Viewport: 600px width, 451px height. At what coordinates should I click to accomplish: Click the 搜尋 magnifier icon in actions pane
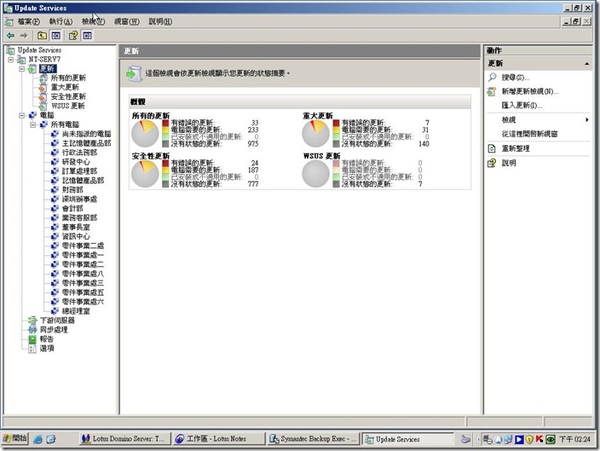(492, 77)
